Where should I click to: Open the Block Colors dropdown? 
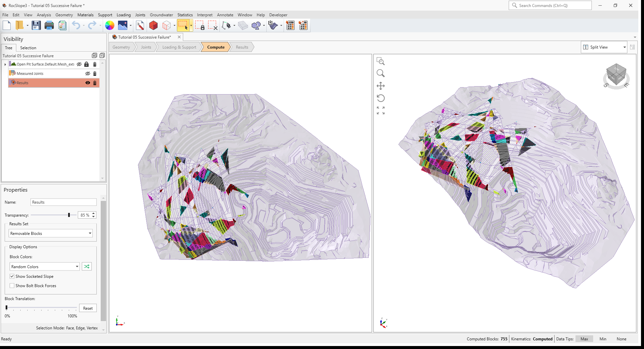[x=45, y=266]
